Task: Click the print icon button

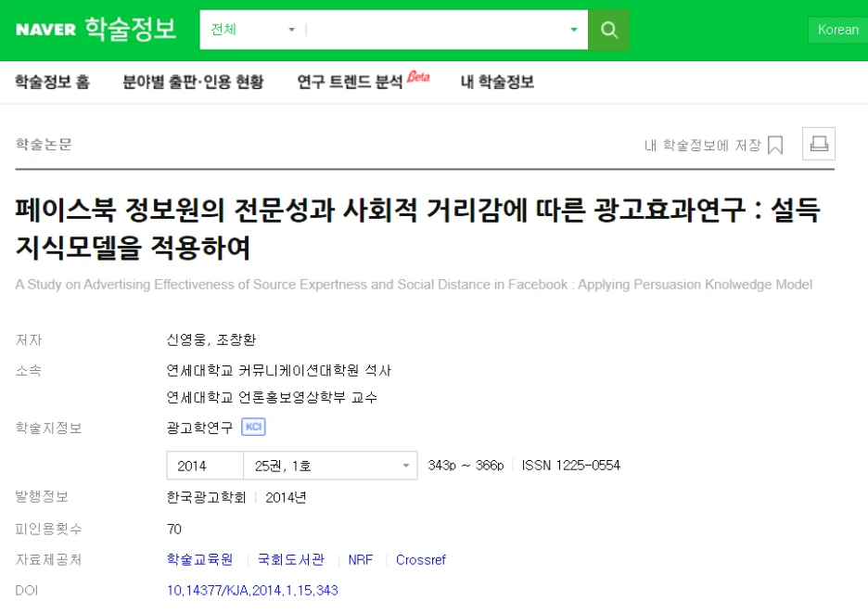Action: pyautogui.click(x=819, y=144)
